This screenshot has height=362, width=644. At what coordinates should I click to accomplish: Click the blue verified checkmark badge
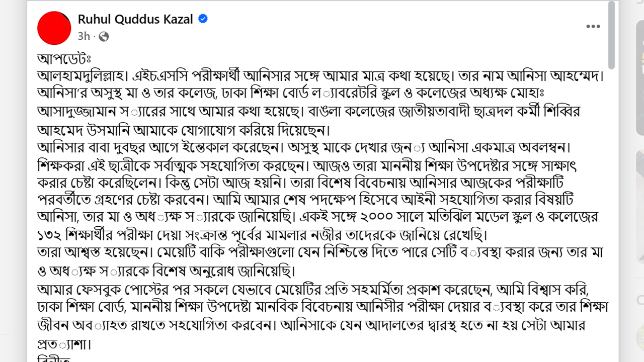click(202, 18)
